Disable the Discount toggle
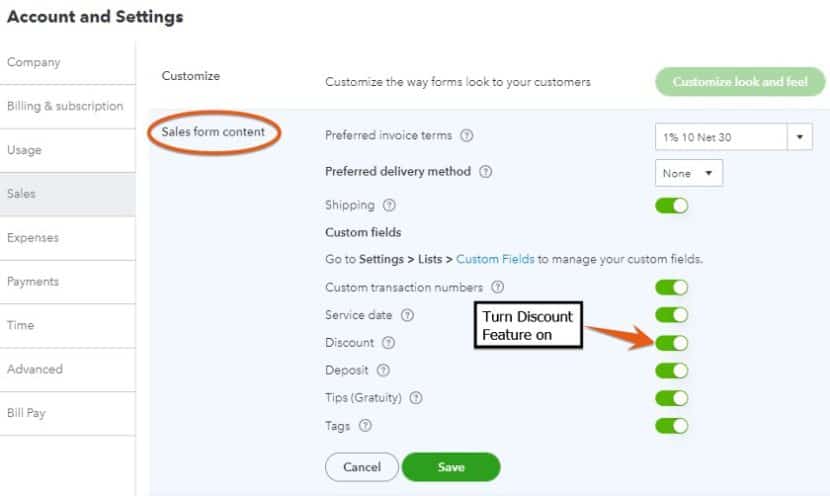The width and height of the screenshot is (830, 496). click(x=672, y=343)
